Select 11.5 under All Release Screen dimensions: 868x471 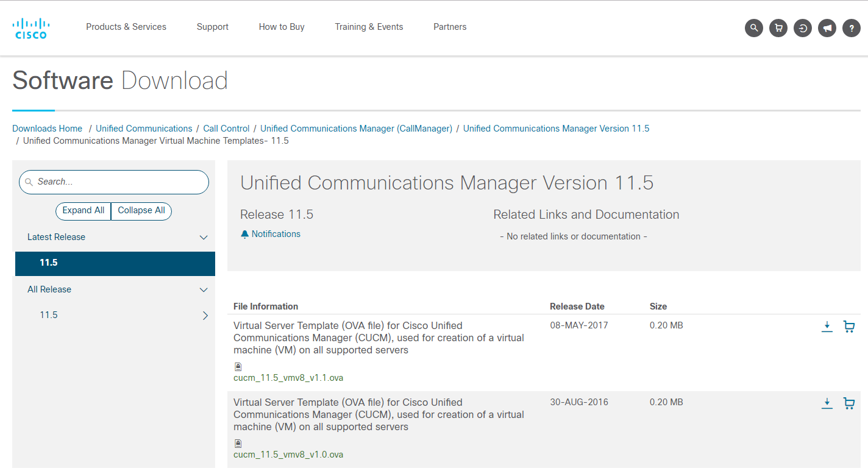pyautogui.click(x=48, y=314)
